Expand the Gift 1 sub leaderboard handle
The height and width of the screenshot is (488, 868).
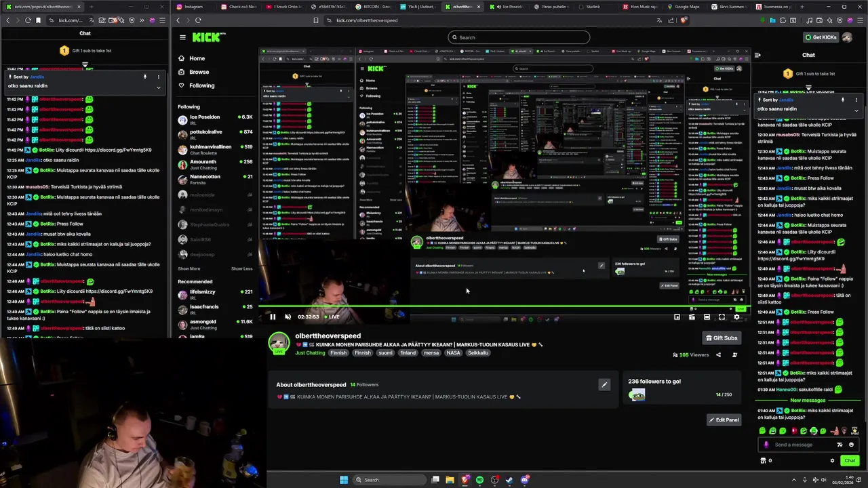(808, 87)
